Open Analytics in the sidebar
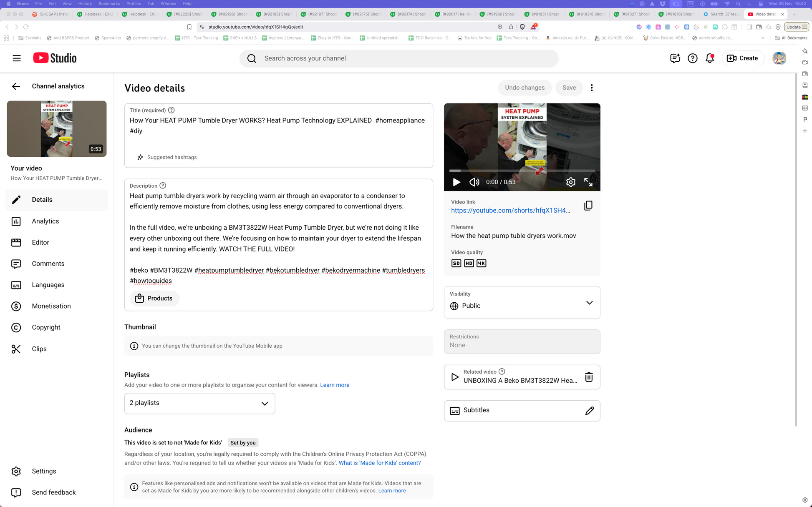 click(x=45, y=221)
